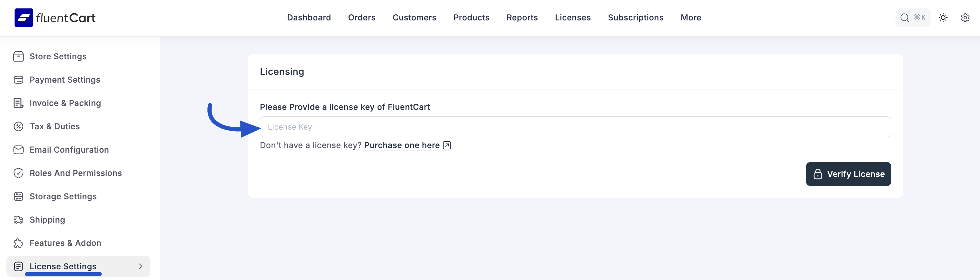Screen dimensions: 980x280
Task: Open the settings gear icon
Action: [x=965, y=17]
